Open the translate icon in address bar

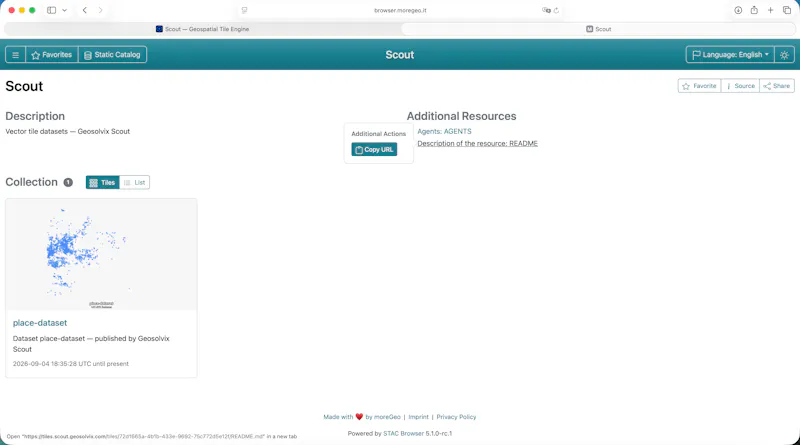click(546, 10)
